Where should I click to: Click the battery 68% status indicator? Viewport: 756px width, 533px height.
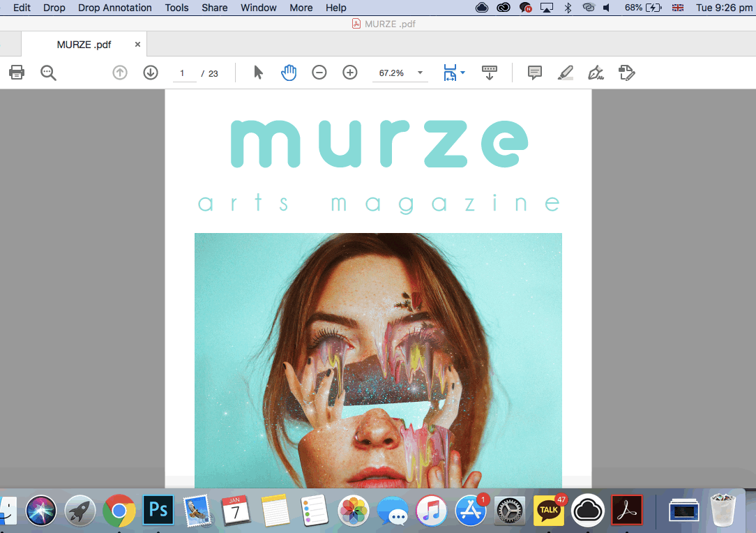(643, 8)
